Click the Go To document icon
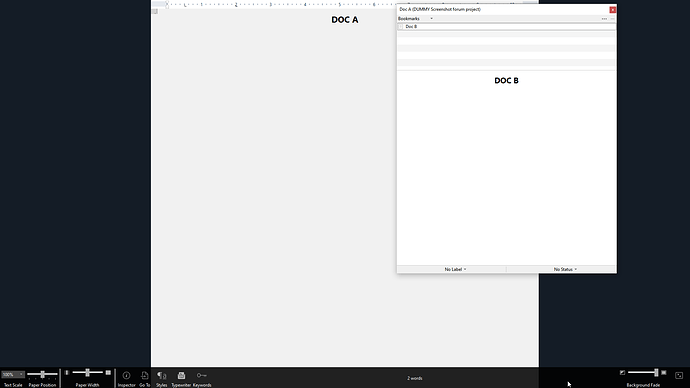This screenshot has width=690, height=388. (144, 375)
